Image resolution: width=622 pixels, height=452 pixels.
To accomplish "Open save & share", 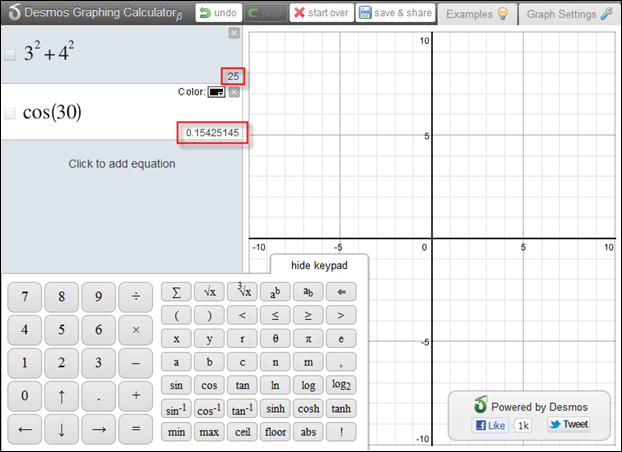I will tap(395, 13).
